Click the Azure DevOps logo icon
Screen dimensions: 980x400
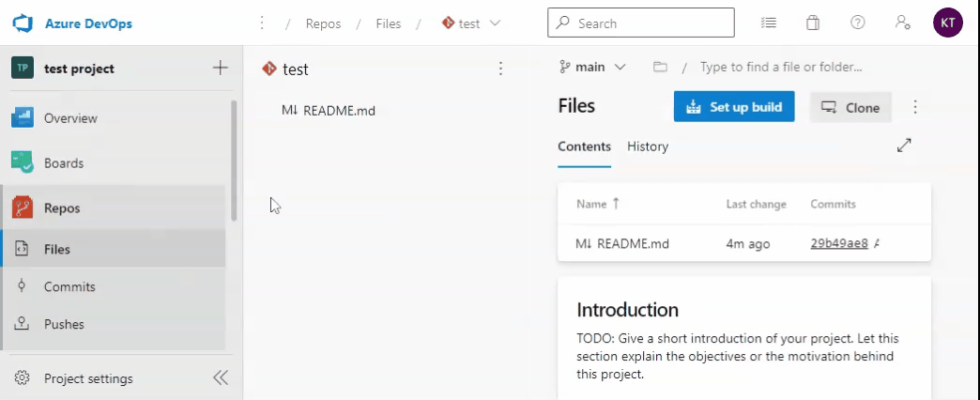[23, 23]
